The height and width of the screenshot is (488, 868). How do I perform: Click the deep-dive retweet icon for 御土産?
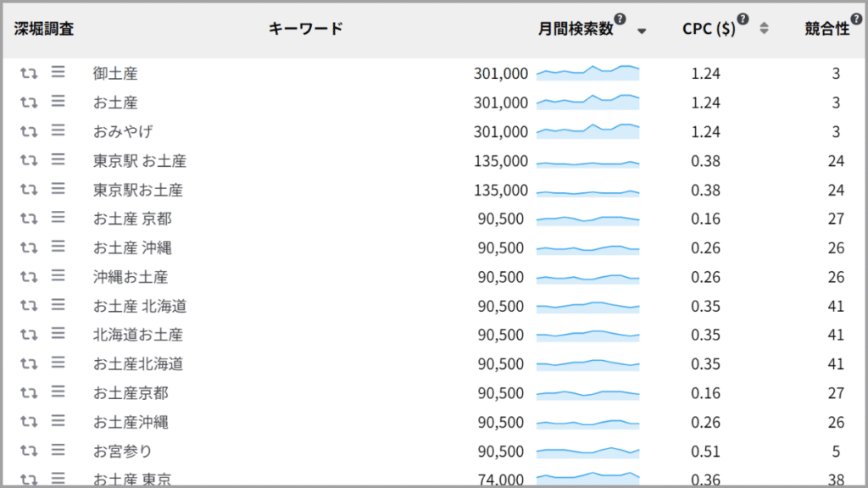click(x=29, y=74)
